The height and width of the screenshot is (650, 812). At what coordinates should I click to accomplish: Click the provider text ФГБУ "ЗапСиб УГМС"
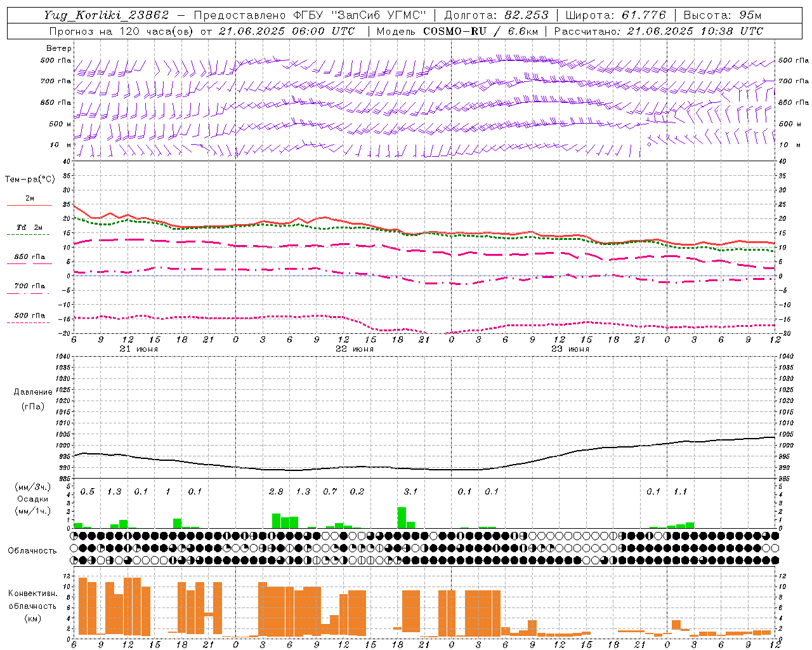click(x=360, y=15)
